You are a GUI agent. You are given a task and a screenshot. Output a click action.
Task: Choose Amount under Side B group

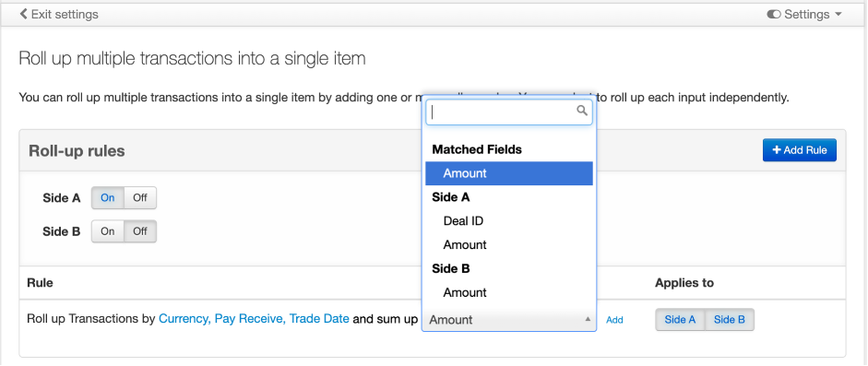509,292
